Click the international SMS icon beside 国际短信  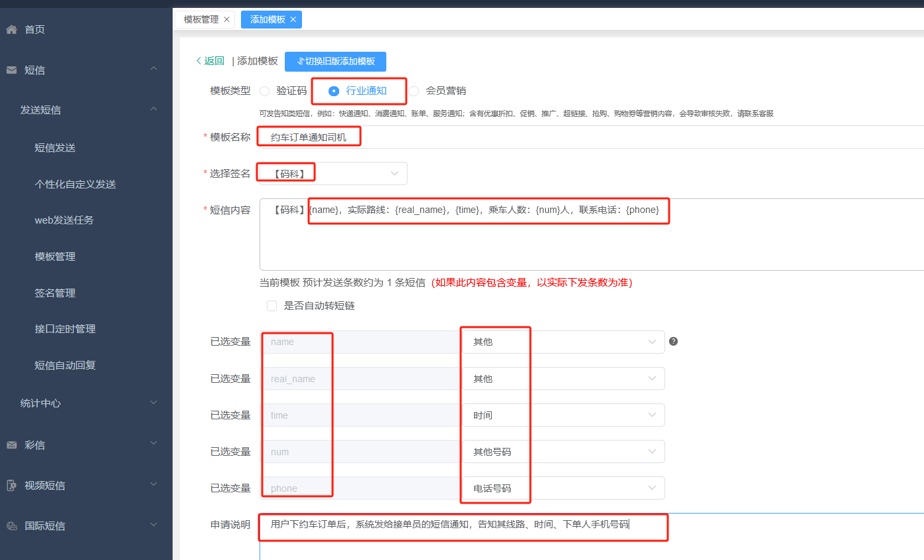point(11,526)
